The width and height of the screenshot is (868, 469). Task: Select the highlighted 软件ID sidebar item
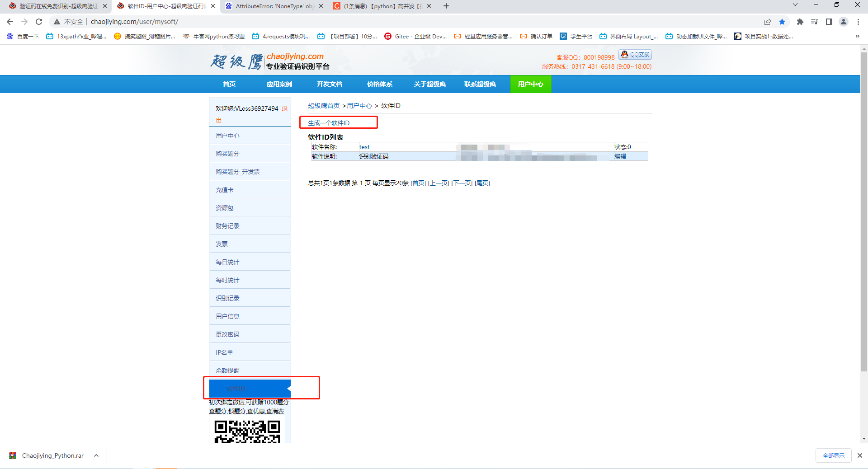[x=250, y=389]
